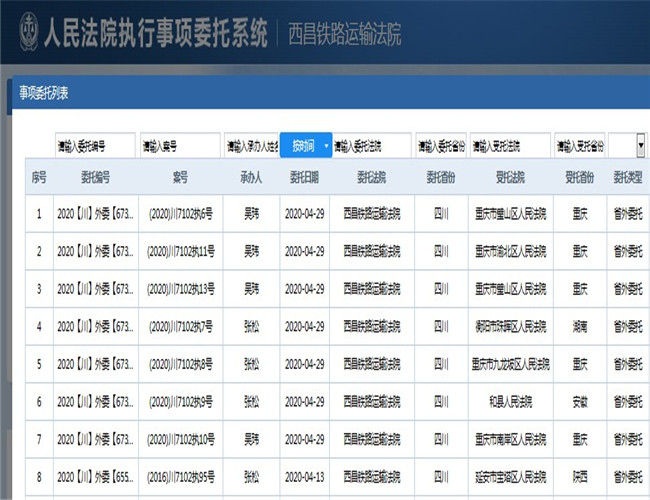Click 重庆市渝北区人民法院 in row 2
Viewport: 650px width, 500px height.
pyautogui.click(x=510, y=251)
